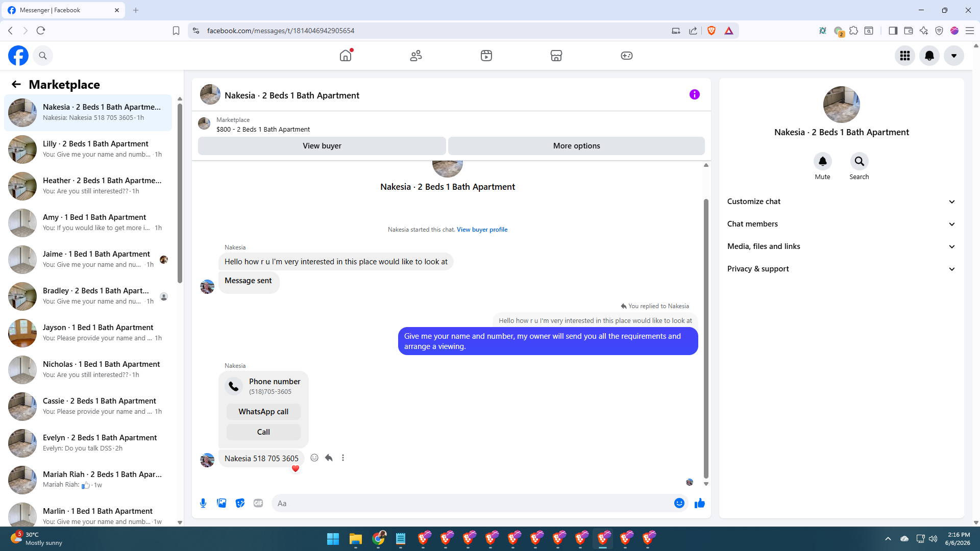Screen dimensions: 980x551
Task: Open the account dropdown arrow
Action: click(x=954, y=56)
